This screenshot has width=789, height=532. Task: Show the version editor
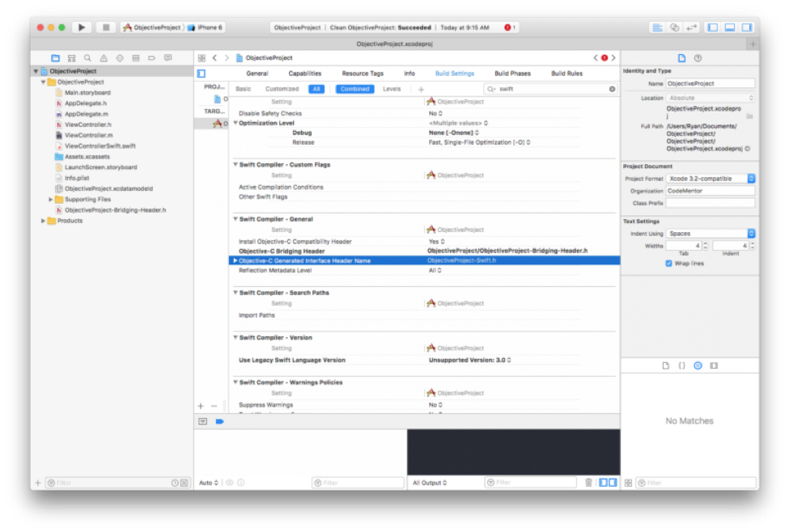[x=692, y=27]
